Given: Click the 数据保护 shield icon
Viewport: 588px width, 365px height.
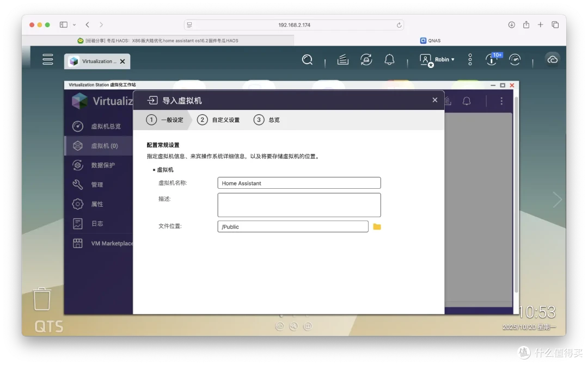Looking at the screenshot, I should point(78,165).
